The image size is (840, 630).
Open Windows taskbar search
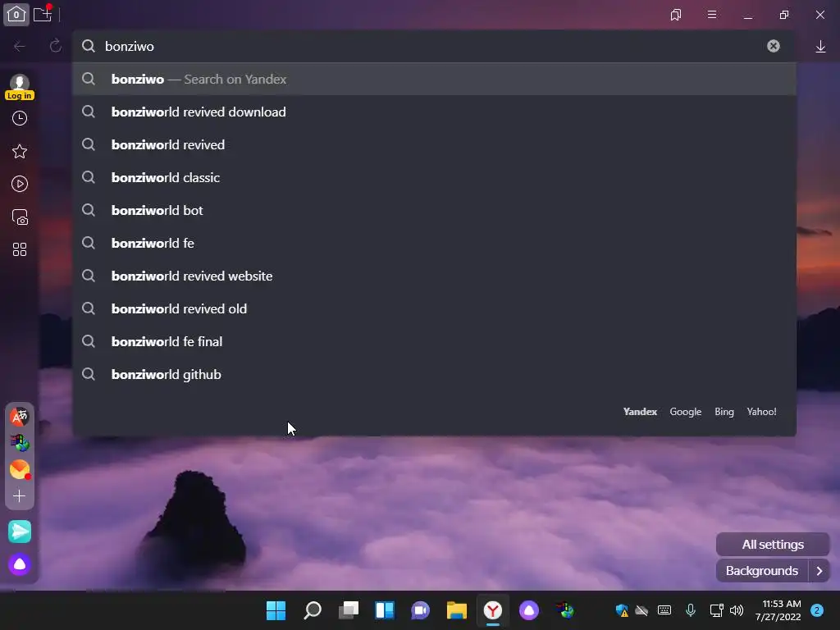tap(313, 610)
